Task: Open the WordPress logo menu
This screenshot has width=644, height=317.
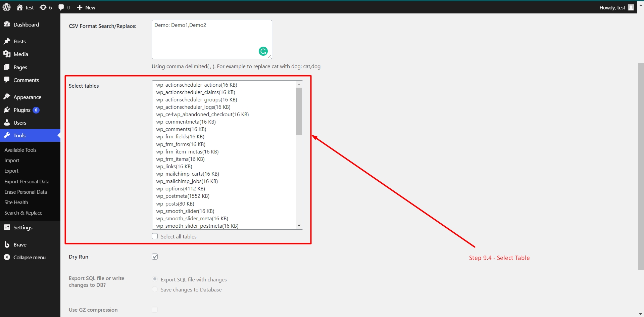Action: (7, 7)
